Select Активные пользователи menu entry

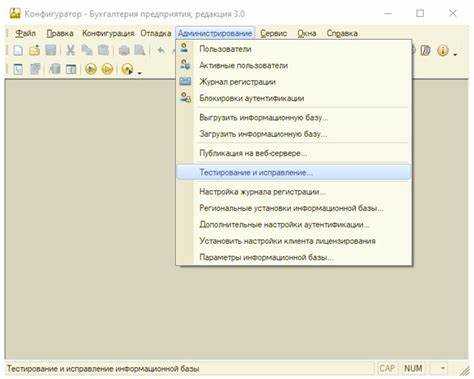[x=294, y=65]
